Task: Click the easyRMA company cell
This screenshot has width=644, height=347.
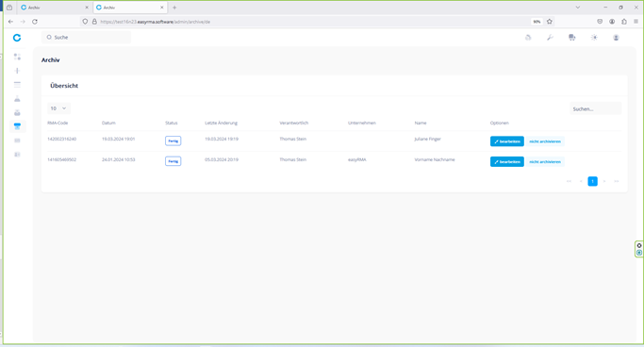Action: click(357, 159)
